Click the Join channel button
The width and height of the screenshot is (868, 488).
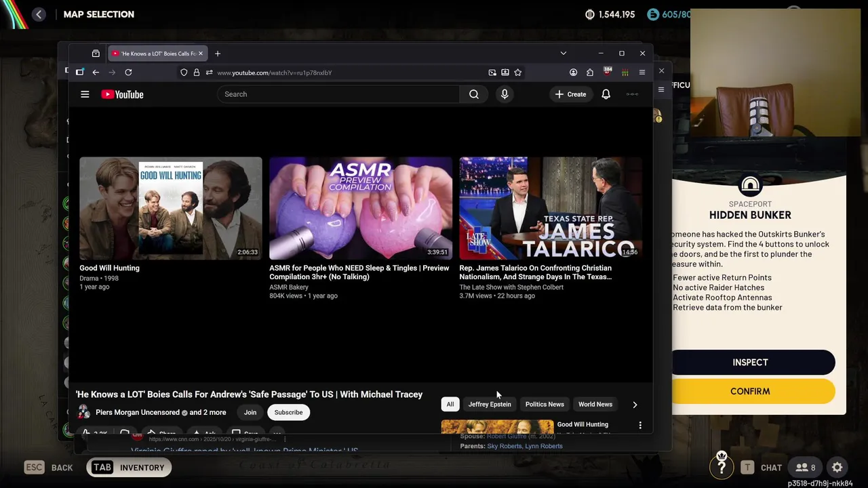pos(250,412)
